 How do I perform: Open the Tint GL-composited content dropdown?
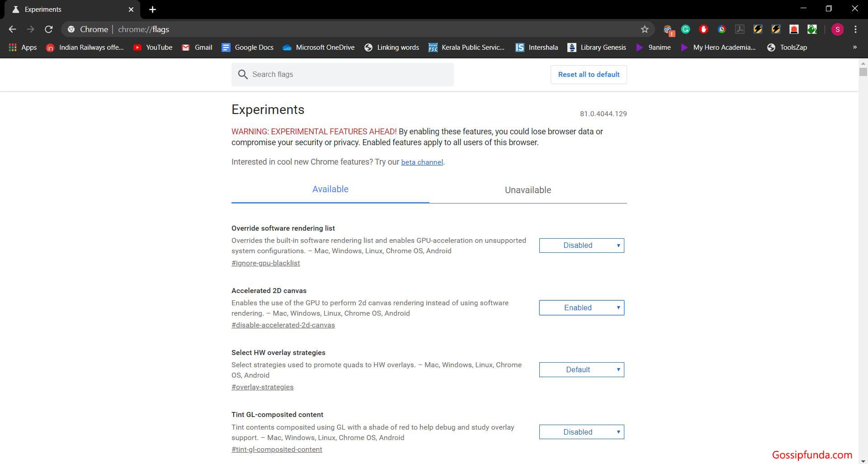click(x=581, y=432)
